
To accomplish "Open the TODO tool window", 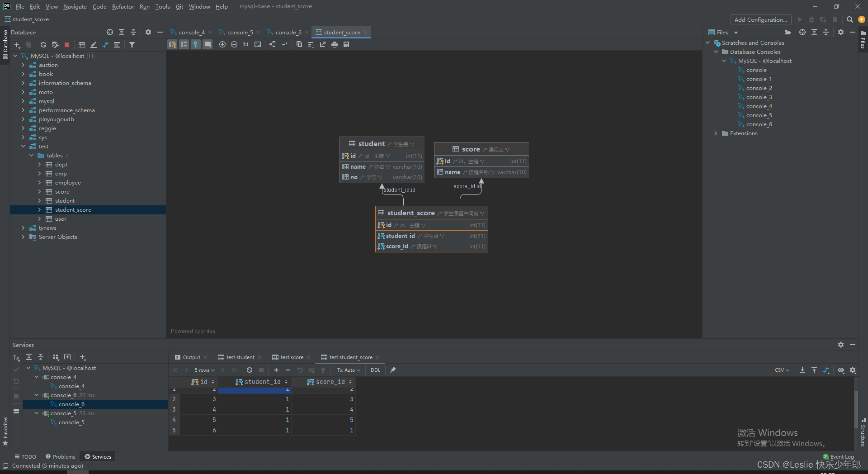I will tap(25, 457).
